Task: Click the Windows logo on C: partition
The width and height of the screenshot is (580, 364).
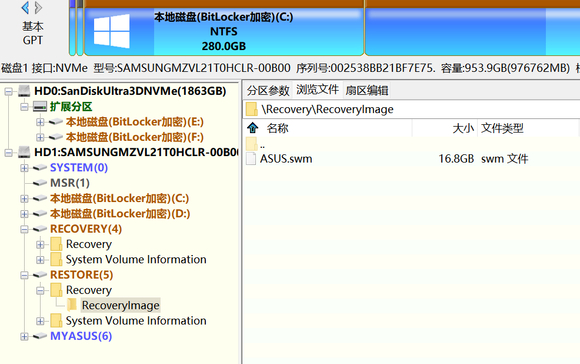Action: click(x=112, y=31)
